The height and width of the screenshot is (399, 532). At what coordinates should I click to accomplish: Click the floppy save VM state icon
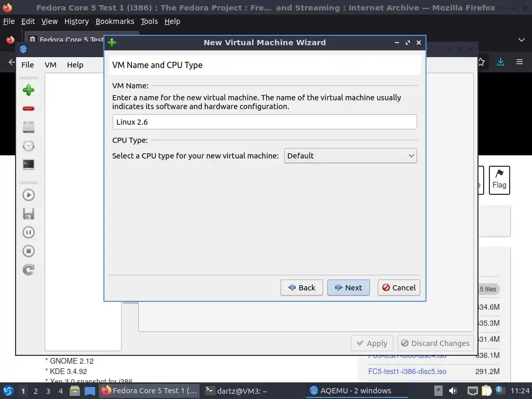29,214
